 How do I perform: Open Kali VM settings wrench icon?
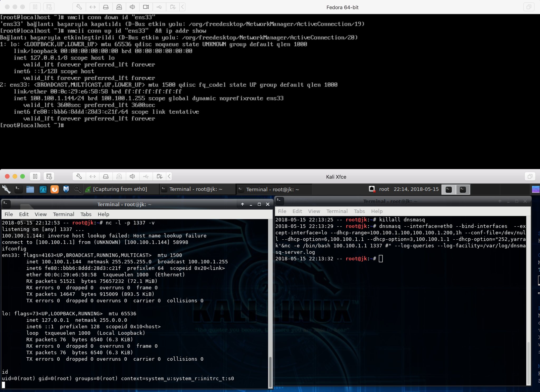[79, 176]
